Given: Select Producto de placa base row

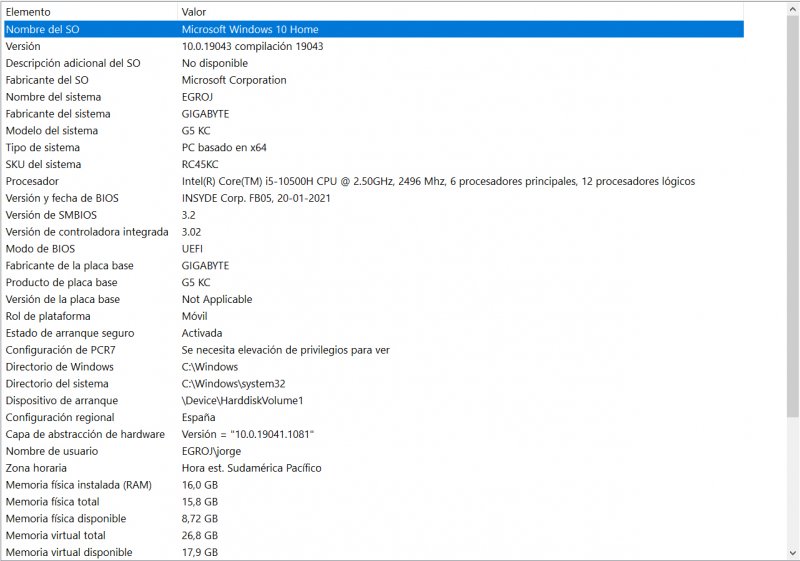Looking at the screenshot, I should click(x=373, y=282).
